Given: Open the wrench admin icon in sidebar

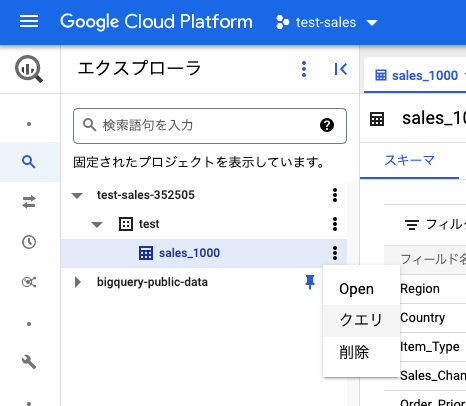Looking at the screenshot, I should click(x=29, y=362).
